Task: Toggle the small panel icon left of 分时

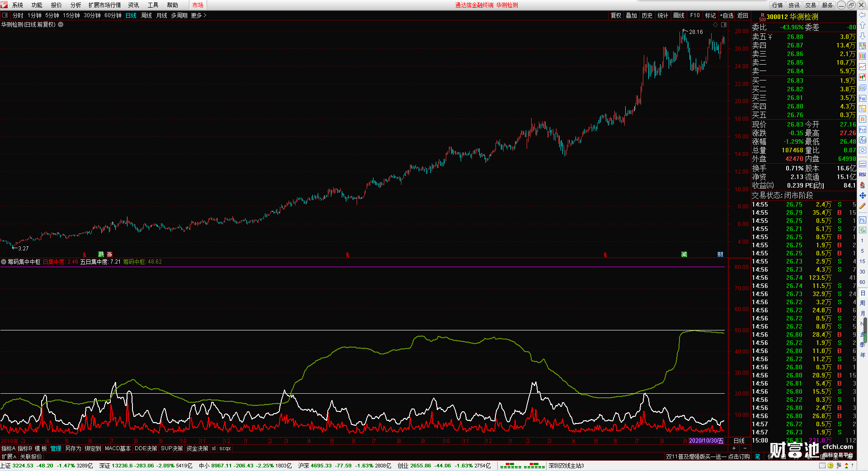Action: click(5, 15)
